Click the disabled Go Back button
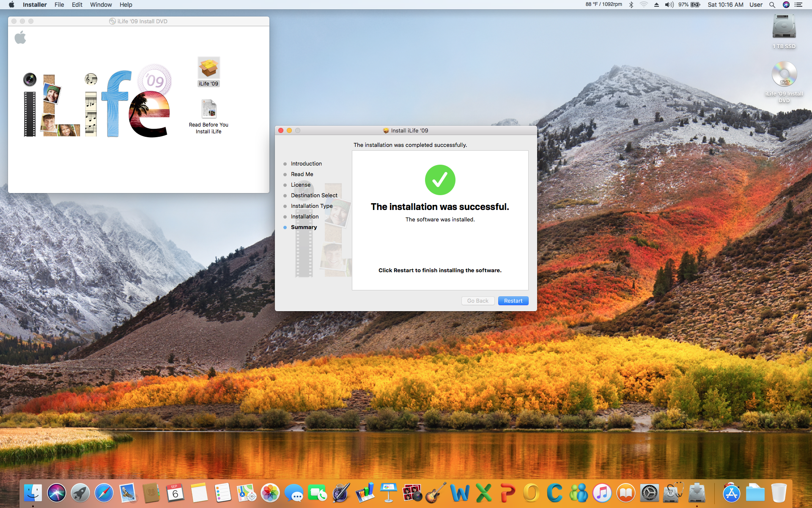This screenshot has width=812, height=508. pyautogui.click(x=478, y=301)
